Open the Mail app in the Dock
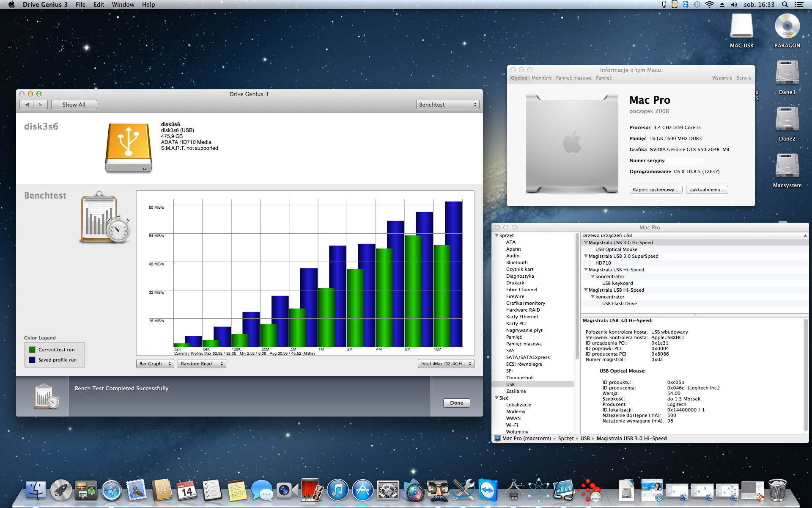The image size is (812, 508). pyautogui.click(x=137, y=490)
